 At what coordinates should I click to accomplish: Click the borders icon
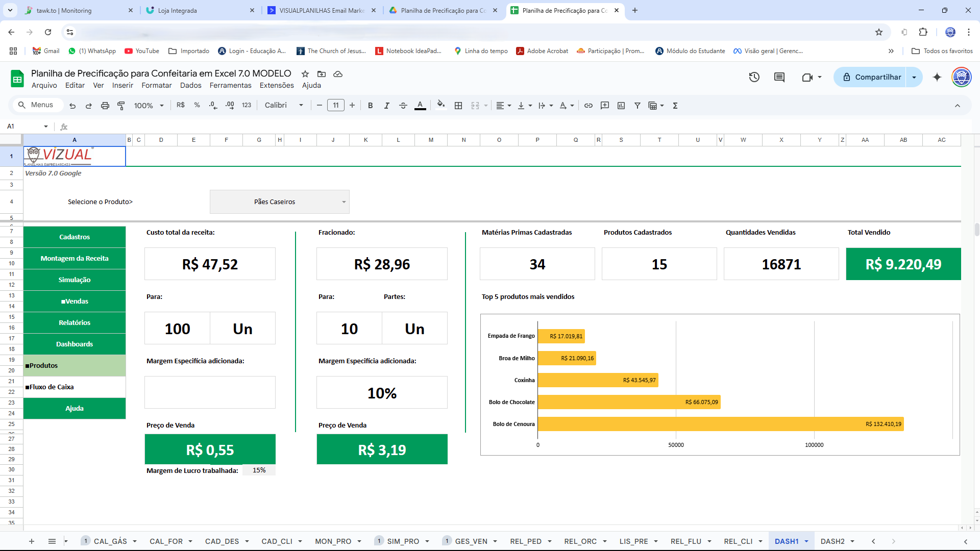point(458,106)
